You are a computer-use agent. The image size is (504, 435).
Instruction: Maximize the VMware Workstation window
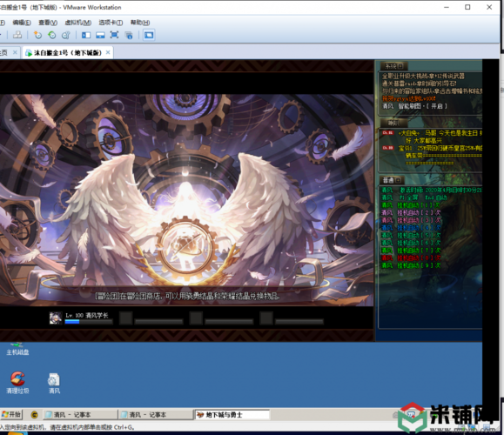tap(467, 7)
